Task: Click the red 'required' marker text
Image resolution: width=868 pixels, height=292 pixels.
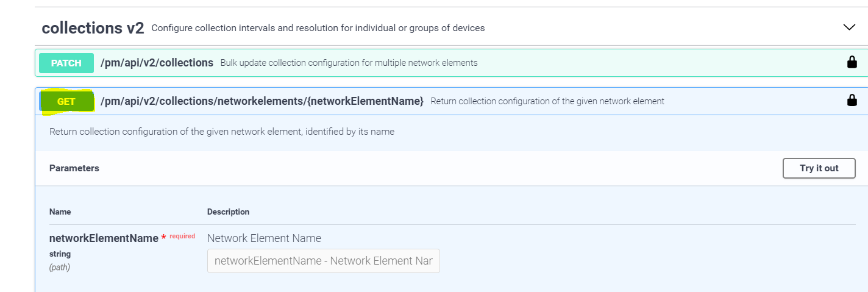Action: [182, 236]
